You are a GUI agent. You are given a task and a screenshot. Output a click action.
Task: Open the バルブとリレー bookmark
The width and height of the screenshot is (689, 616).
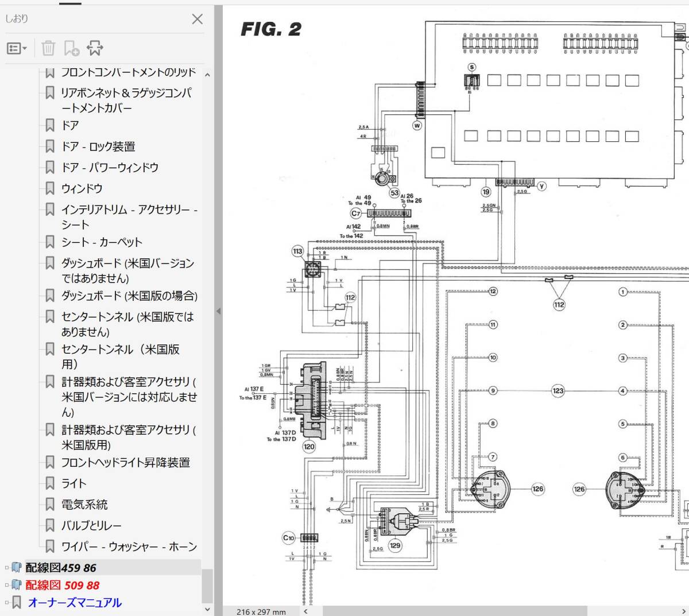[91, 526]
